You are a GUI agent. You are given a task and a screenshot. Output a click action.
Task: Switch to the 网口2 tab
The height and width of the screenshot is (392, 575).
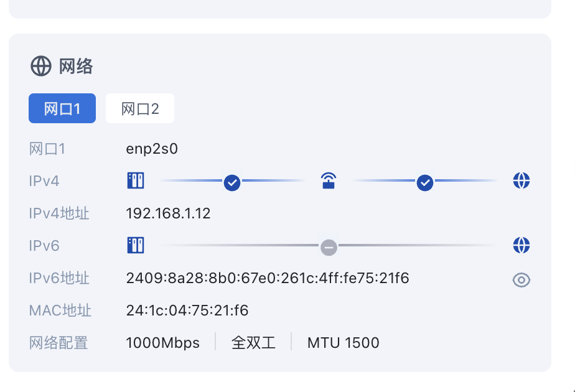[140, 108]
